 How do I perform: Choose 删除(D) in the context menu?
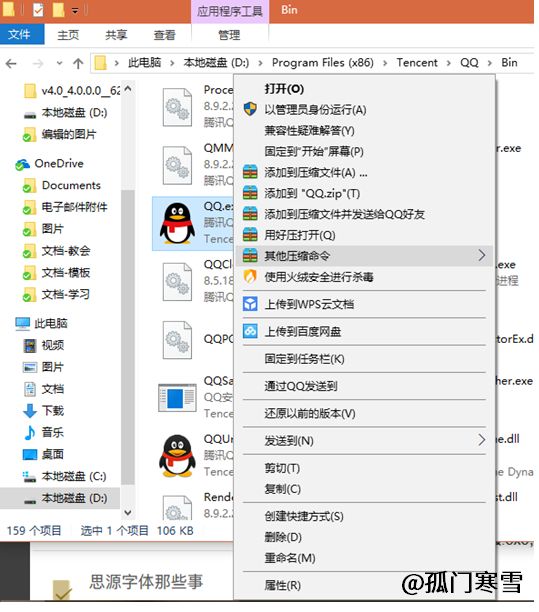(283, 537)
